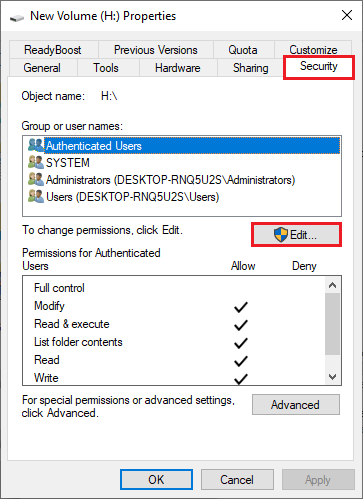
Task: Dismiss the dialog with Cancel
Action: click(237, 480)
